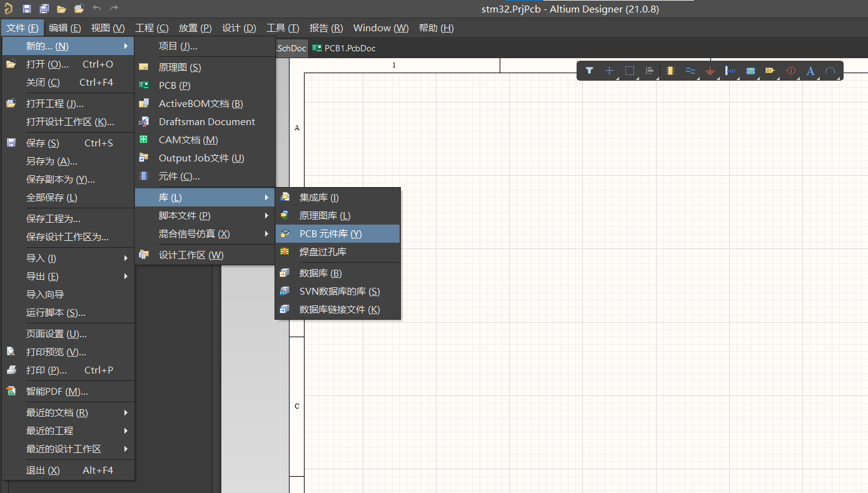Create new 原理图 (S) document

(205, 68)
